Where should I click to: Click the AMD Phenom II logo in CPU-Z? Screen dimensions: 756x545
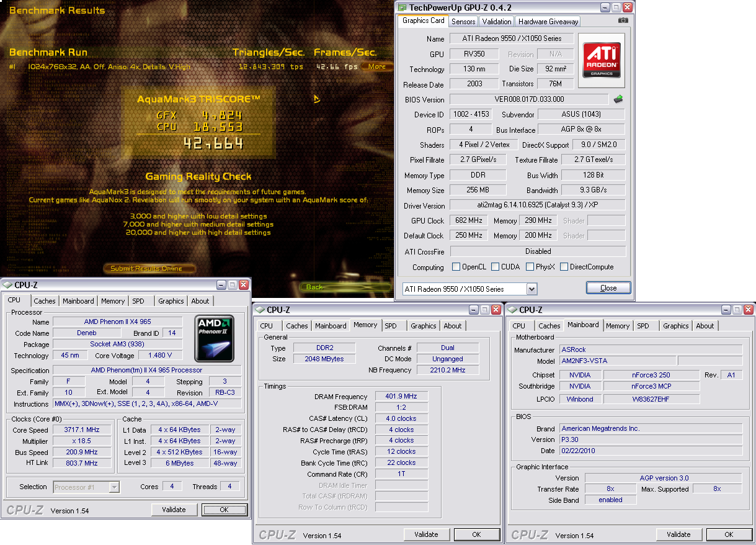point(214,339)
